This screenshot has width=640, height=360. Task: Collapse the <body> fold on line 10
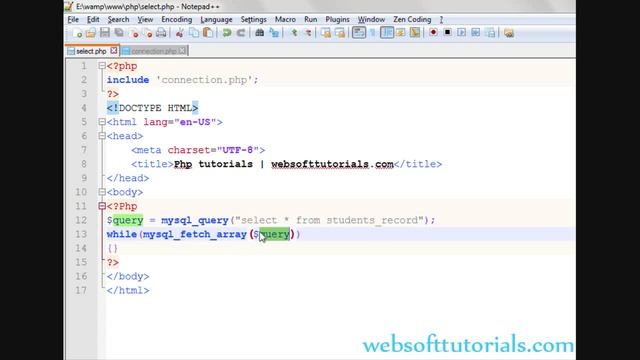coord(102,192)
